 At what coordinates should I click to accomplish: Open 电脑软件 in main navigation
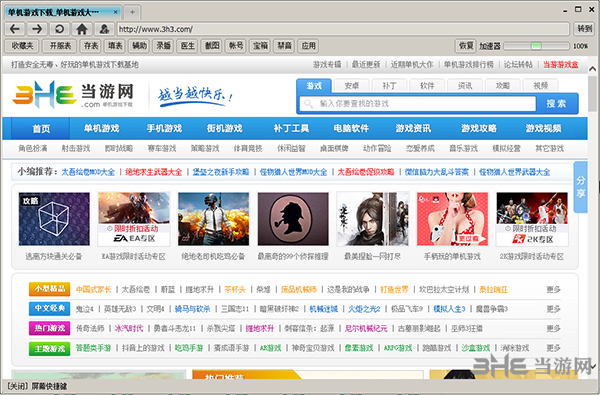point(351,128)
